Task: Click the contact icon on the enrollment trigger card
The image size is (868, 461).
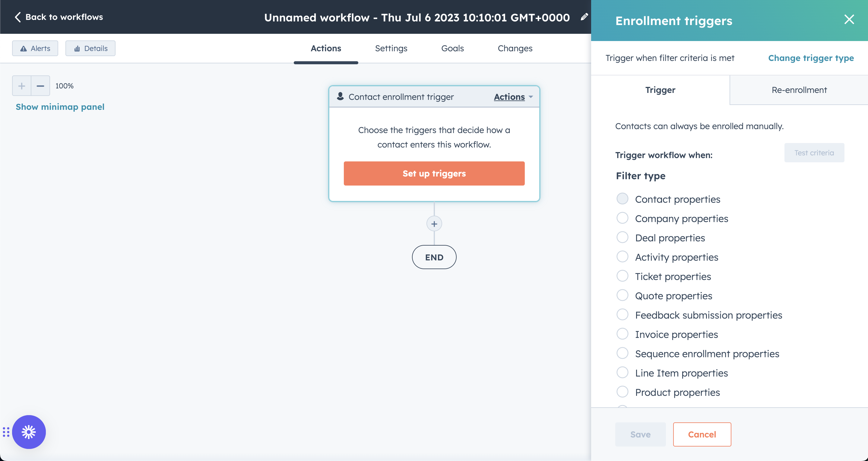Action: [x=340, y=97]
